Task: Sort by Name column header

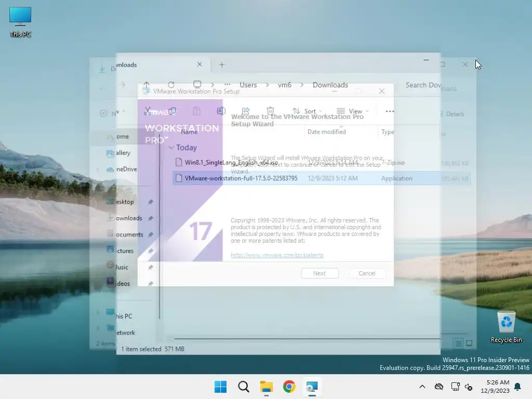Action: click(189, 132)
